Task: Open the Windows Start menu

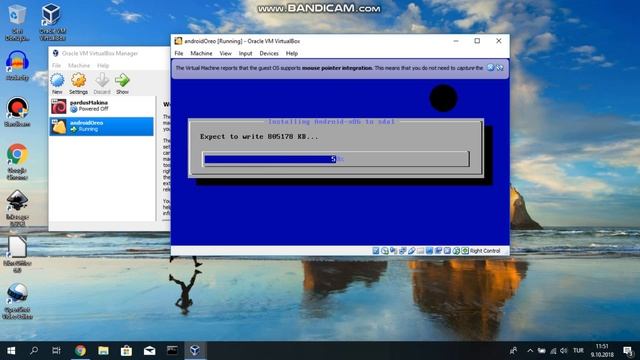Action: click(x=11, y=351)
